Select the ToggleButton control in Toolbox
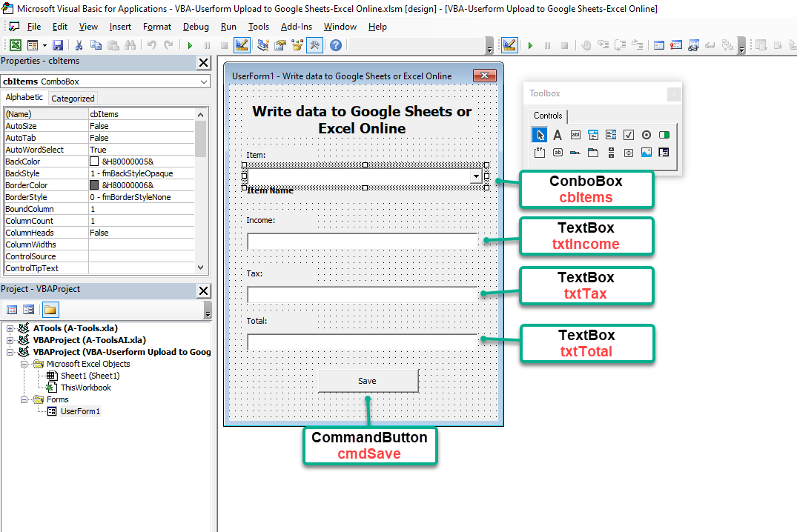This screenshot has height=532, width=797. (x=664, y=135)
